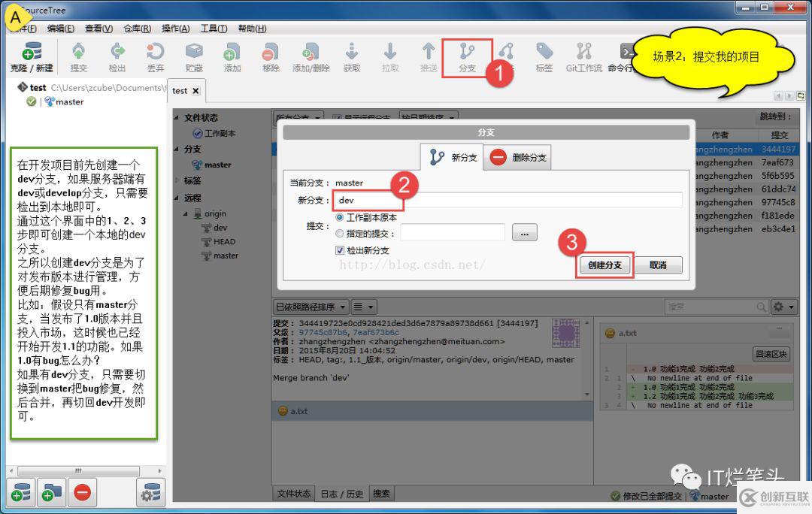Image resolution: width=812 pixels, height=514 pixels.
Task: Select a.txt in the changed files list
Action: click(432, 411)
